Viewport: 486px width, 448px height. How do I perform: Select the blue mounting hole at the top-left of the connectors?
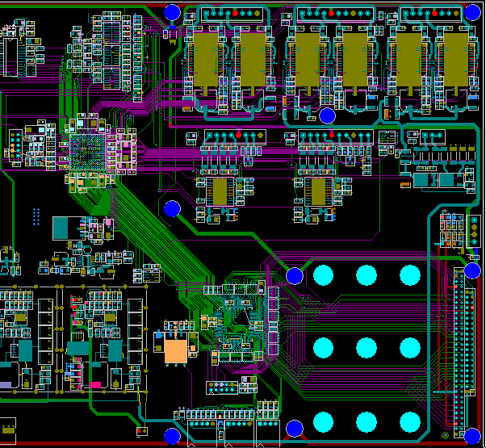172,12
